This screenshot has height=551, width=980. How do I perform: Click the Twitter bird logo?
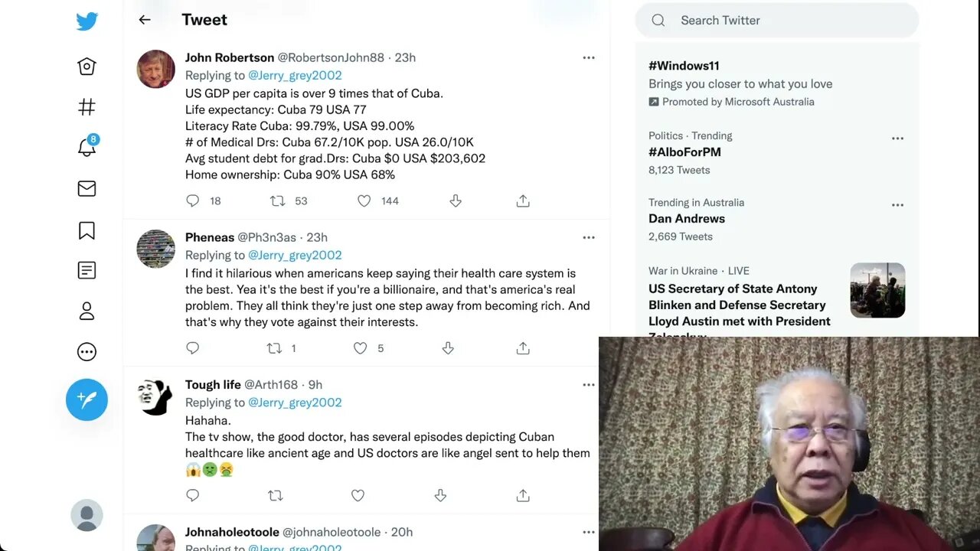click(x=87, y=21)
